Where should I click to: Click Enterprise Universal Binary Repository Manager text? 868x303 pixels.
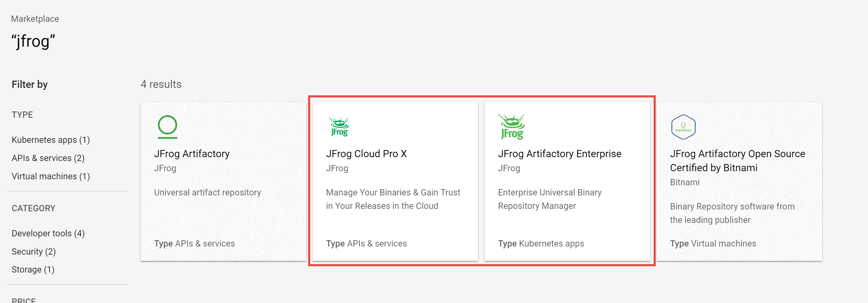point(549,199)
